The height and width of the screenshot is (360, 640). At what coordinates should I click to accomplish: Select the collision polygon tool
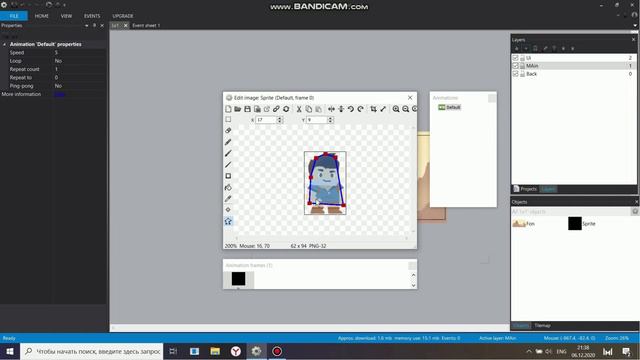click(x=228, y=221)
